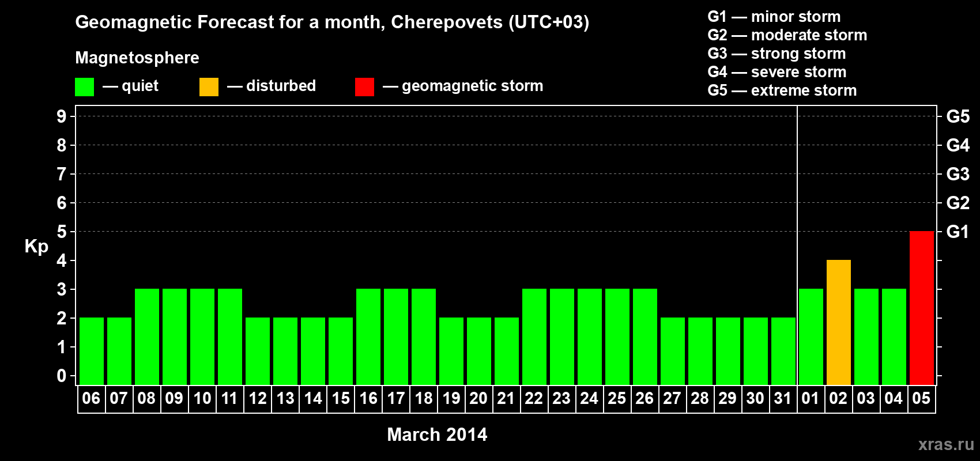Click the '— quiet' legend label
This screenshot has height=461, width=980.
pos(130,86)
